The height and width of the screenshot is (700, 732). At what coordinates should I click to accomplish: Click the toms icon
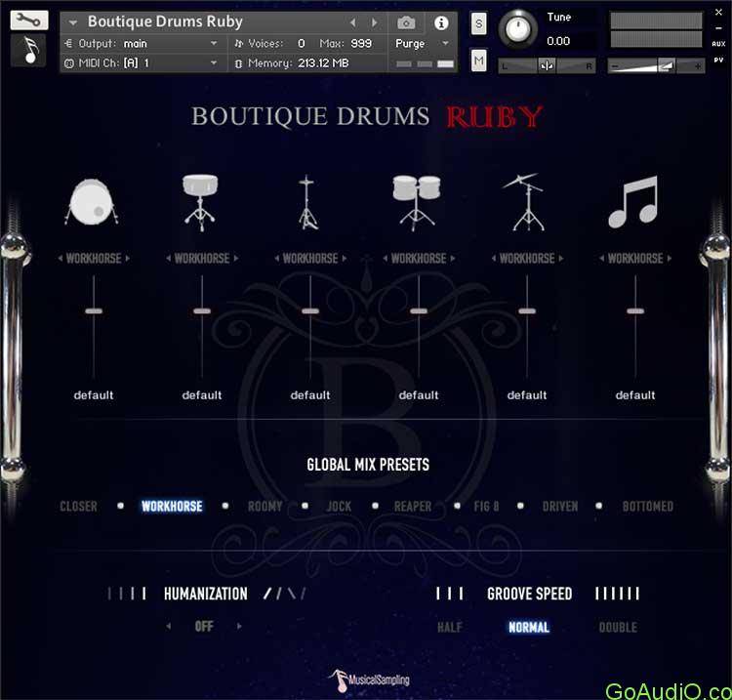[417, 203]
